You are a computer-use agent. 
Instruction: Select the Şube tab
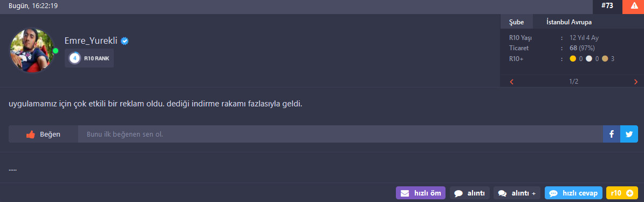tap(516, 22)
